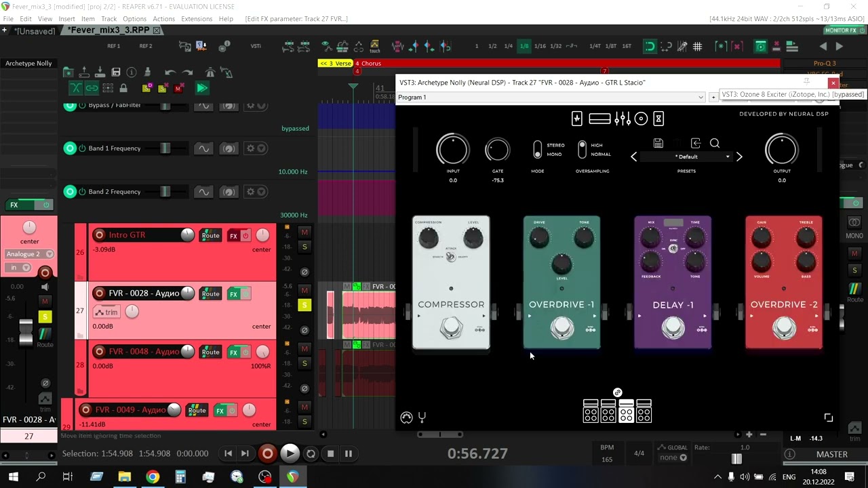Click the undo arrow in REAPER toolbar
868x488 pixels.
click(x=170, y=72)
